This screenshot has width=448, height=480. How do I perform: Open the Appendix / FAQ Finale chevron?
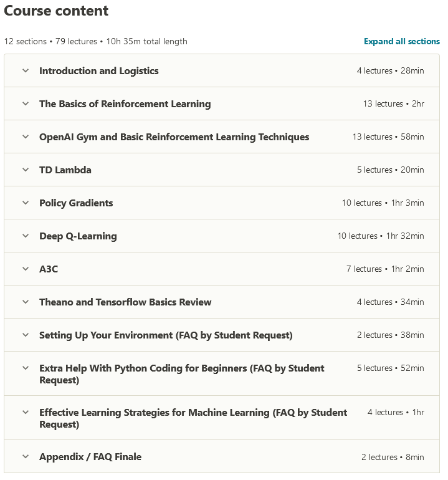(26, 457)
